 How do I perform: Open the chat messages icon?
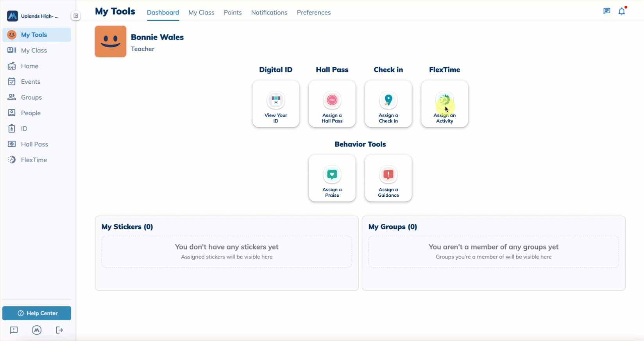click(x=606, y=11)
